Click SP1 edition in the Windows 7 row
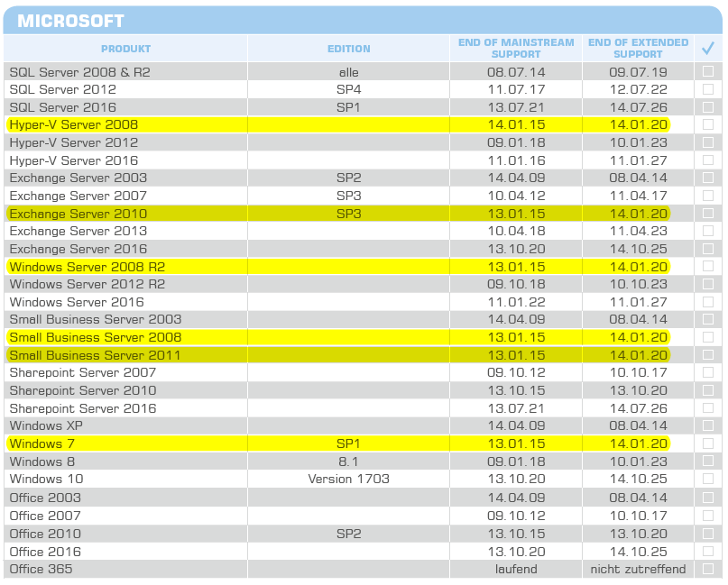This screenshot has width=728, height=585. (349, 443)
